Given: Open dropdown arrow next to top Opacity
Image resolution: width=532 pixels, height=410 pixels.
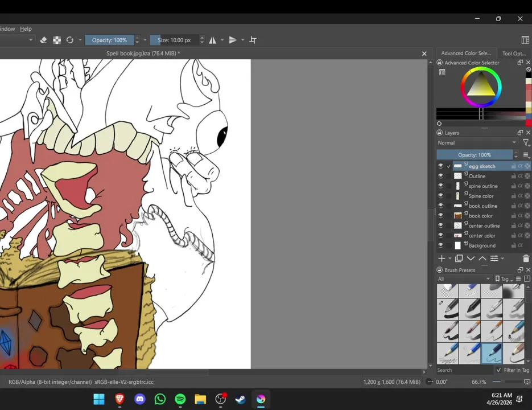Looking at the screenshot, I should 145,40.
